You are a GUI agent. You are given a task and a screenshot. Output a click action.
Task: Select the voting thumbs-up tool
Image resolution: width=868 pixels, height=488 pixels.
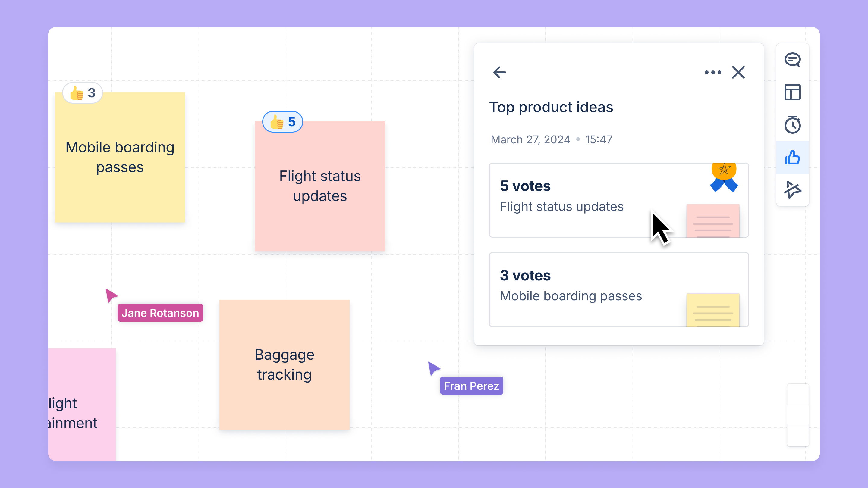(x=793, y=157)
